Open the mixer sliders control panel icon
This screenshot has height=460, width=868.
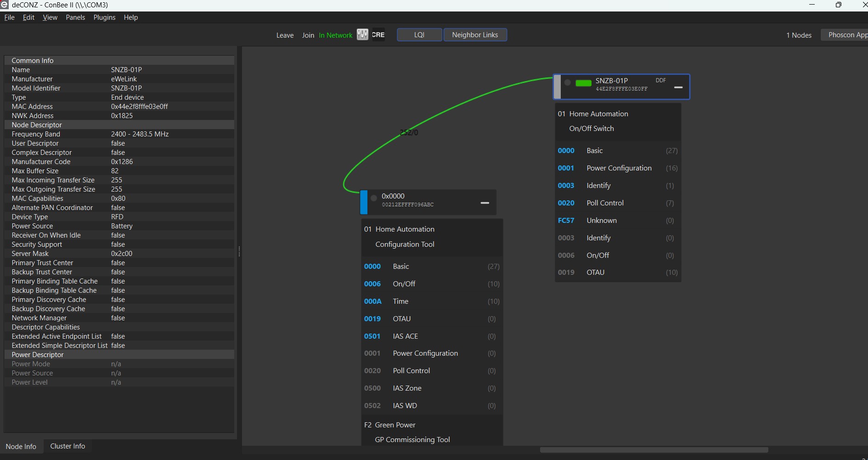(x=362, y=35)
